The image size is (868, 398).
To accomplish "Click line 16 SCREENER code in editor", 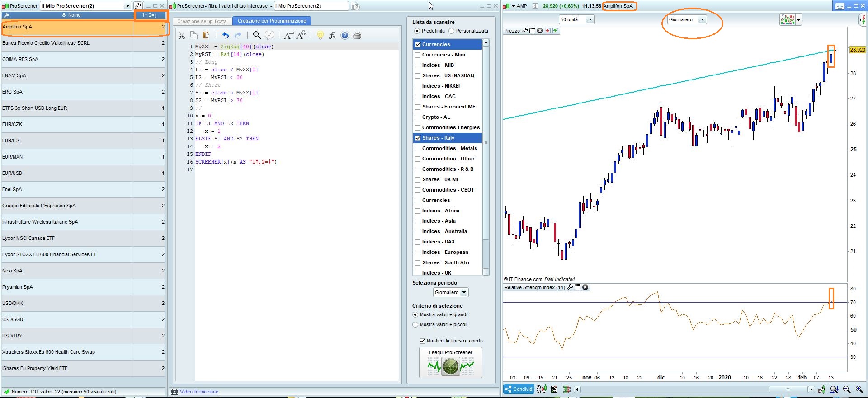I will tap(236, 162).
